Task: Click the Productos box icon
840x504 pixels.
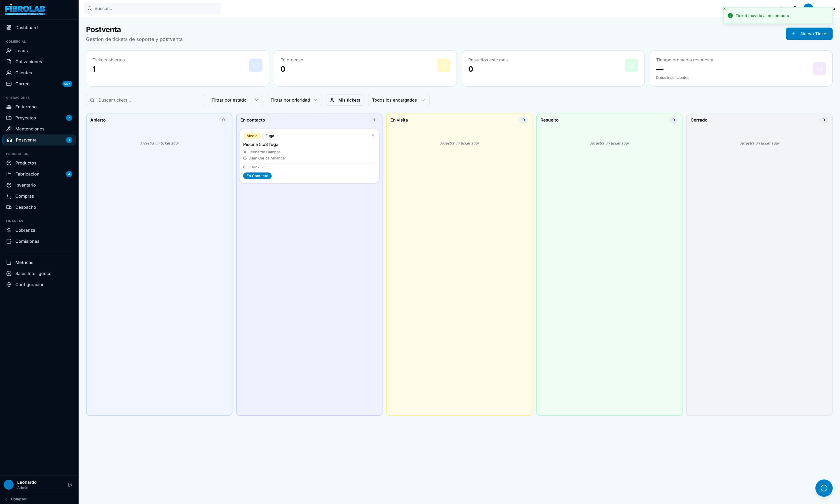Action: (x=9, y=163)
